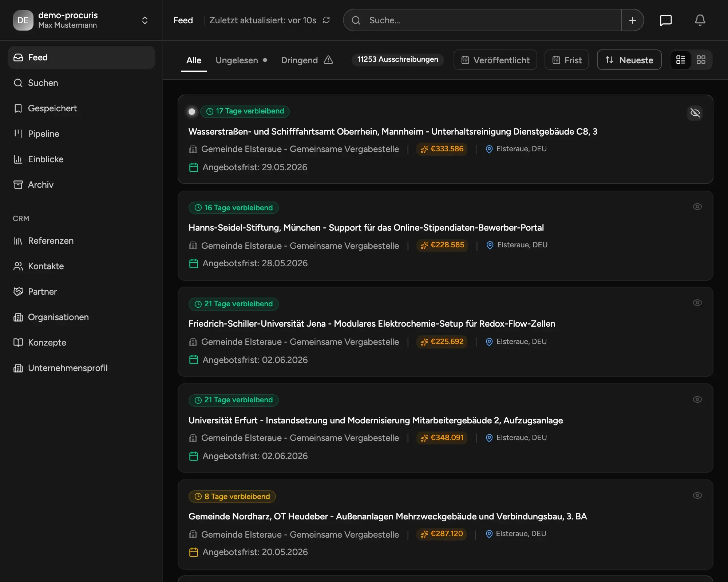Click 8 Tage verbleibend badge

point(232,497)
